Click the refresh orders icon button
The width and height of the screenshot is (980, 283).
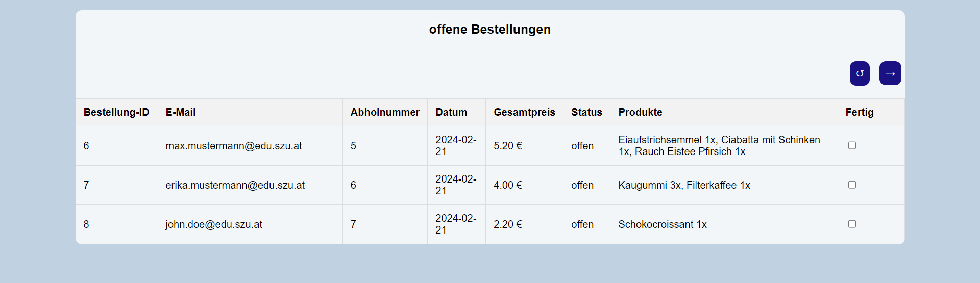pyautogui.click(x=860, y=73)
